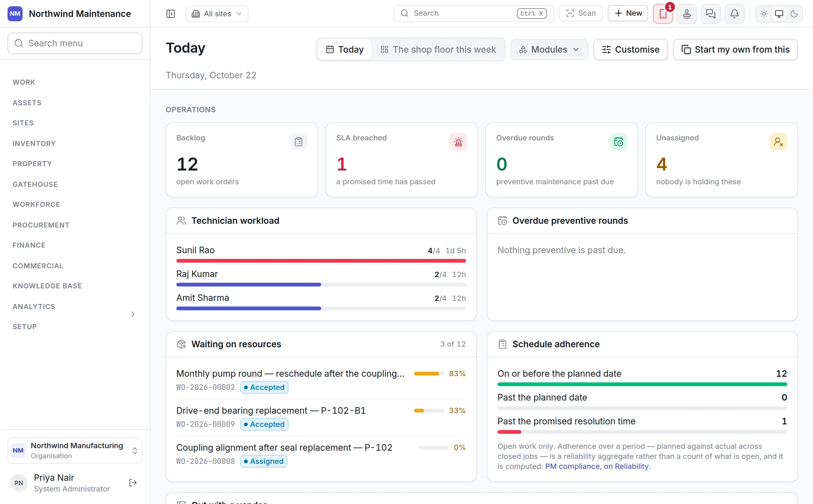Image resolution: width=813 pixels, height=504 pixels.
Task: Open Northwind Manufacturing organisation switcher
Action: 75,450
